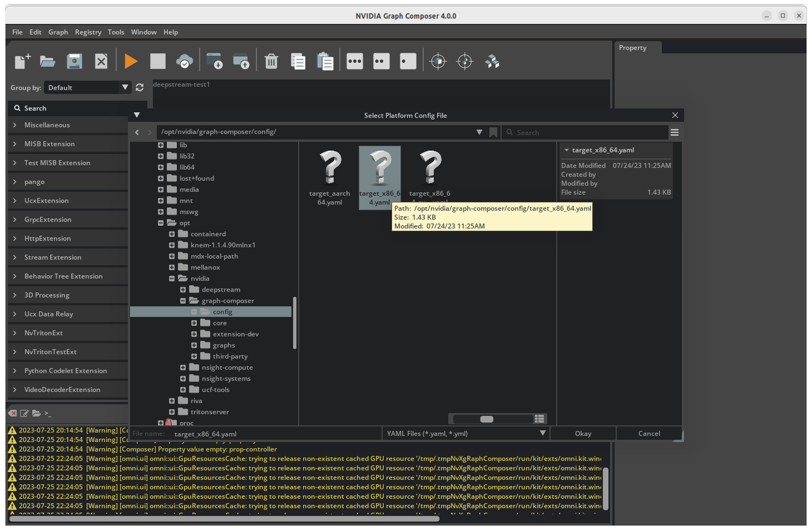Run the deepstream-test1 graph

click(131, 61)
